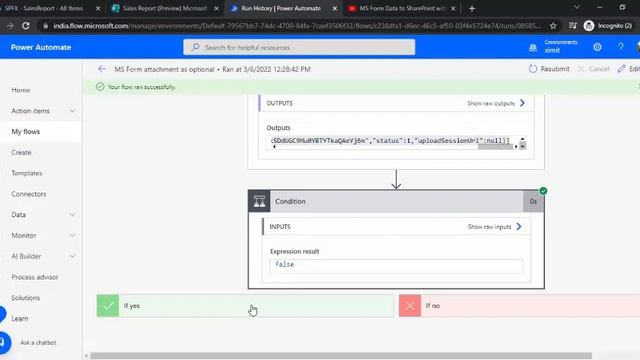Click the red X icon on If no
The image size is (640, 360).
410,306
